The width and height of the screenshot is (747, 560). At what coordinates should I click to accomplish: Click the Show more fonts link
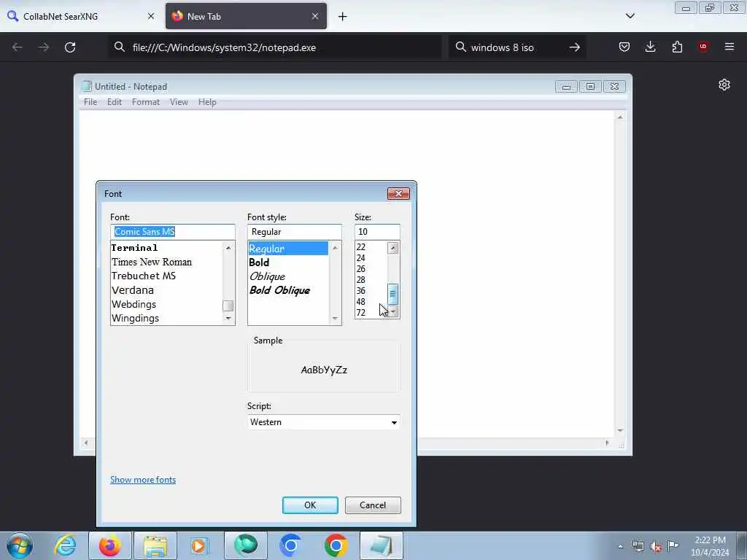[143, 480]
